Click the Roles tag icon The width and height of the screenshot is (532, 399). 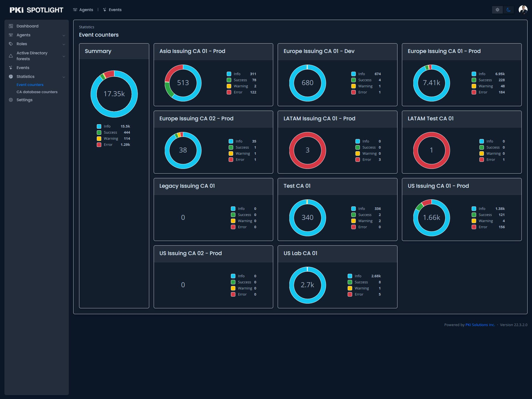pos(11,44)
